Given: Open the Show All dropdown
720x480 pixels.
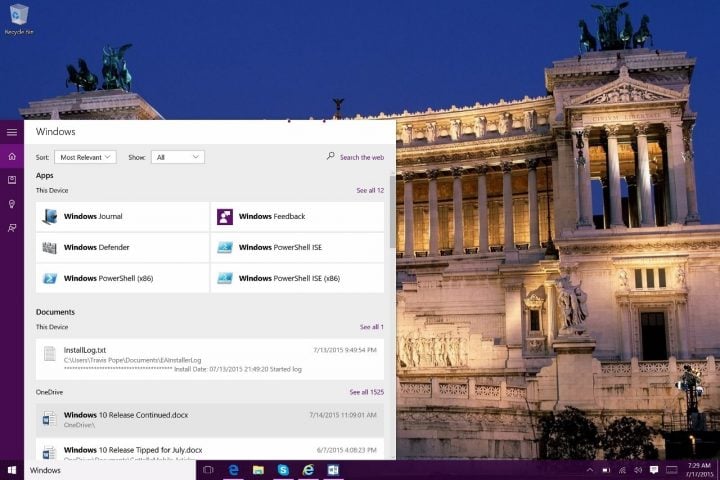Looking at the screenshot, I should (177, 157).
